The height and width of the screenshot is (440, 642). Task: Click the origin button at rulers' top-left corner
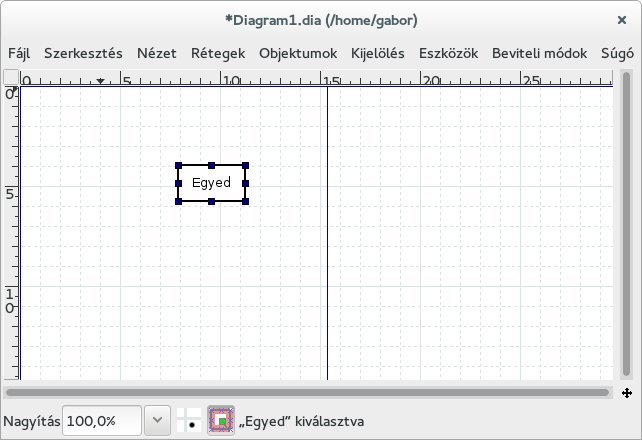(x=10, y=78)
